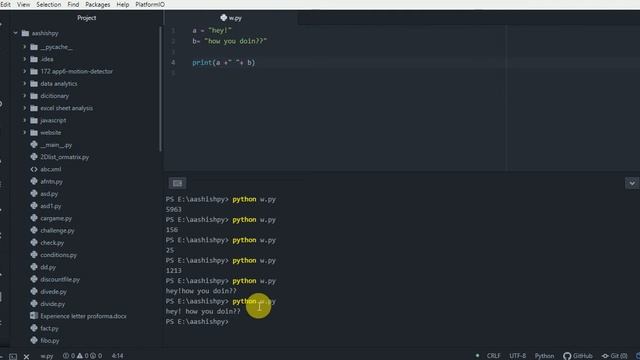Select the Project panel header

(87, 18)
